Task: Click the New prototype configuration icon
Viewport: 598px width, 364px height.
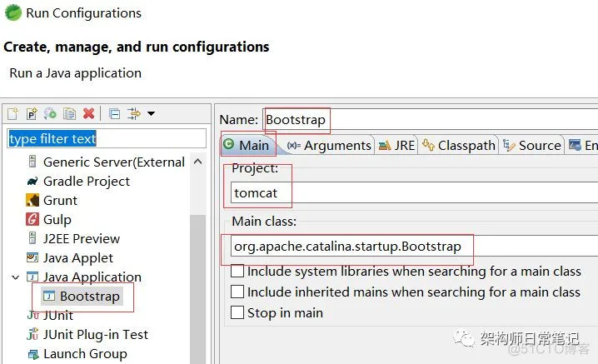Action: [32, 113]
